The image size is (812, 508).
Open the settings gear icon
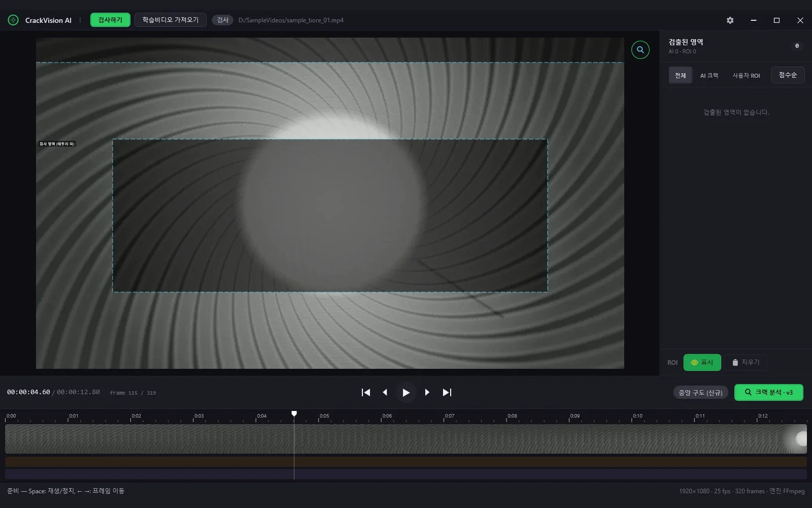[x=730, y=20]
